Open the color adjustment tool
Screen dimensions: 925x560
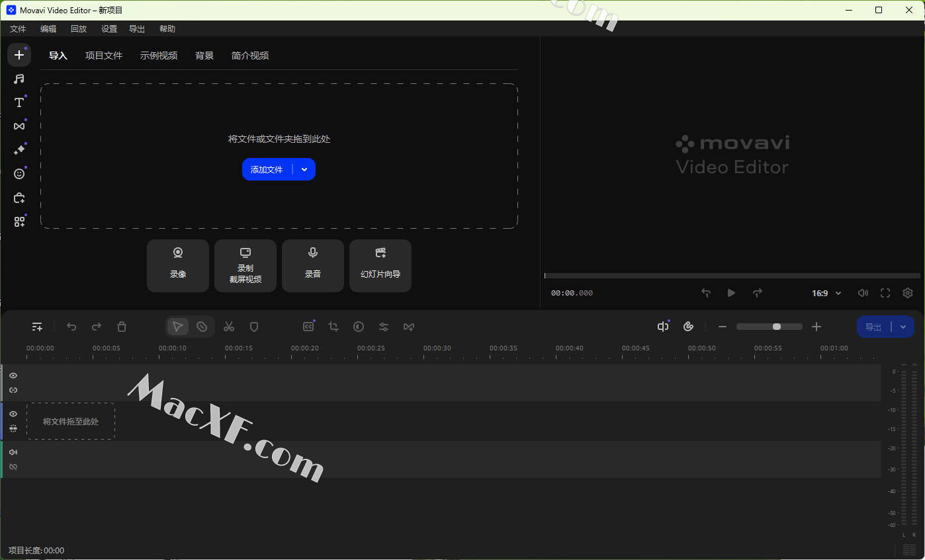click(x=359, y=327)
